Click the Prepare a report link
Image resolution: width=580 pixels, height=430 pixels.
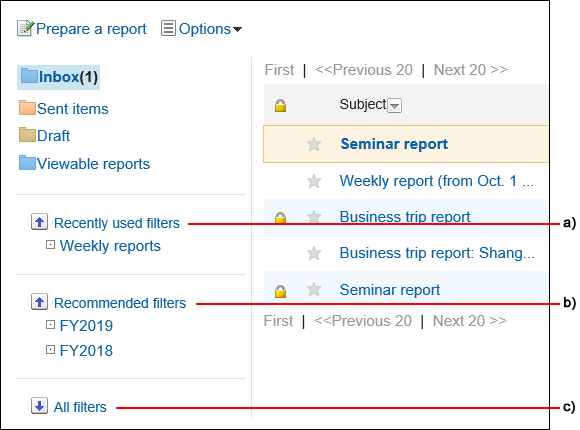point(91,29)
